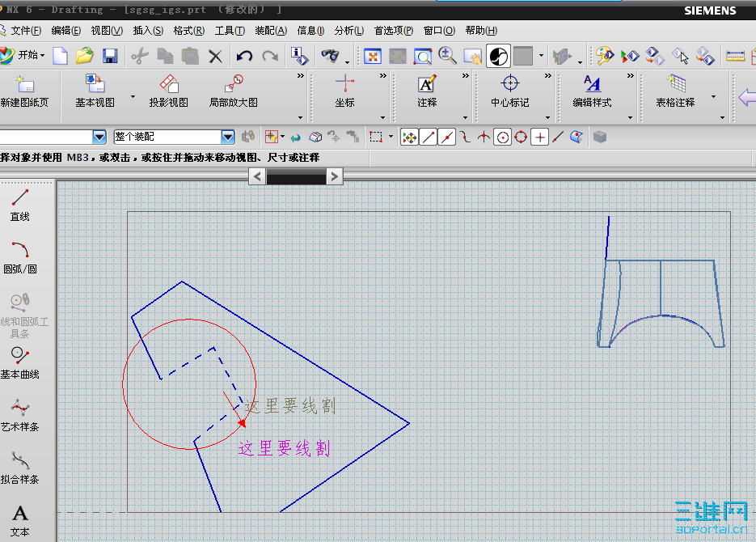Select the Zoom in/out magnifier tool

pyautogui.click(x=447, y=56)
